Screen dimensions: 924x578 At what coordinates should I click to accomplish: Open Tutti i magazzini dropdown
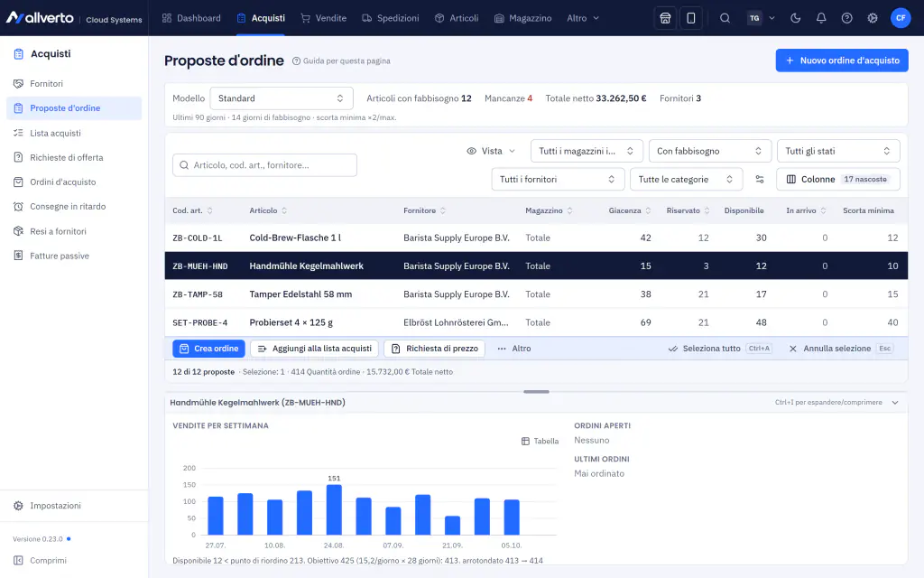(x=587, y=151)
